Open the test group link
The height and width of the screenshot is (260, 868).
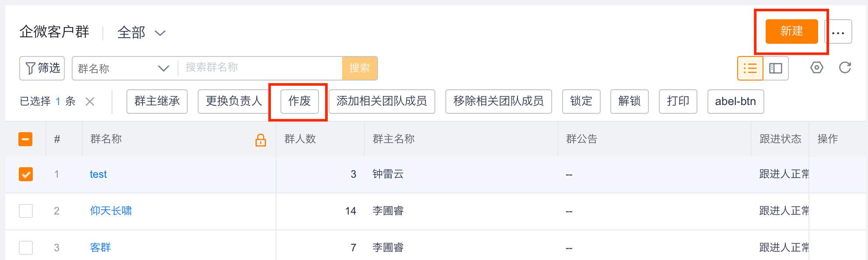point(98,174)
